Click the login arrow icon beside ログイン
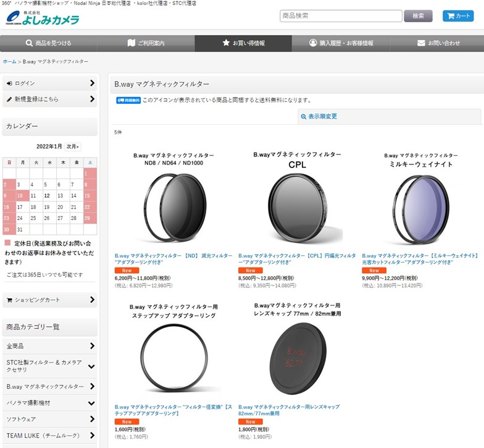The width and height of the screenshot is (484, 448). (x=10, y=83)
